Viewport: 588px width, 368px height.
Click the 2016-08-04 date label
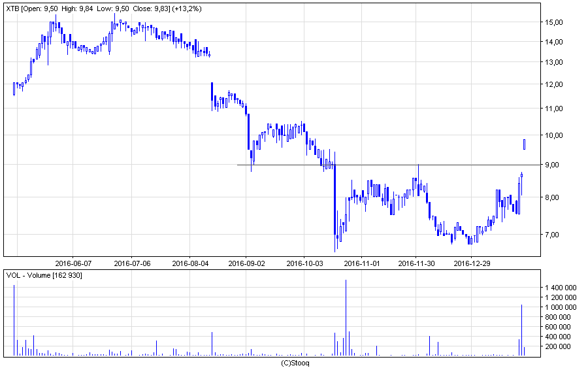(190, 263)
